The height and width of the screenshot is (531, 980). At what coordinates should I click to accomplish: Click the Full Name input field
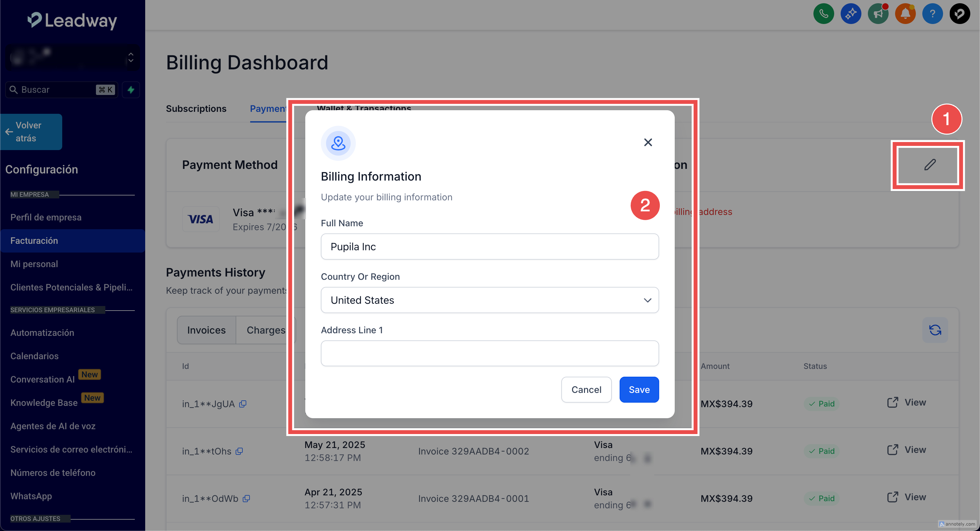[489, 247]
